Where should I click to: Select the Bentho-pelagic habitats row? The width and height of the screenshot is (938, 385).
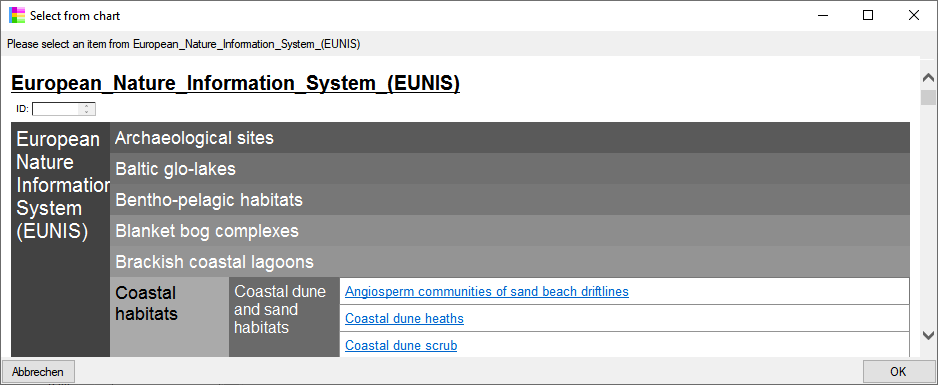point(510,200)
